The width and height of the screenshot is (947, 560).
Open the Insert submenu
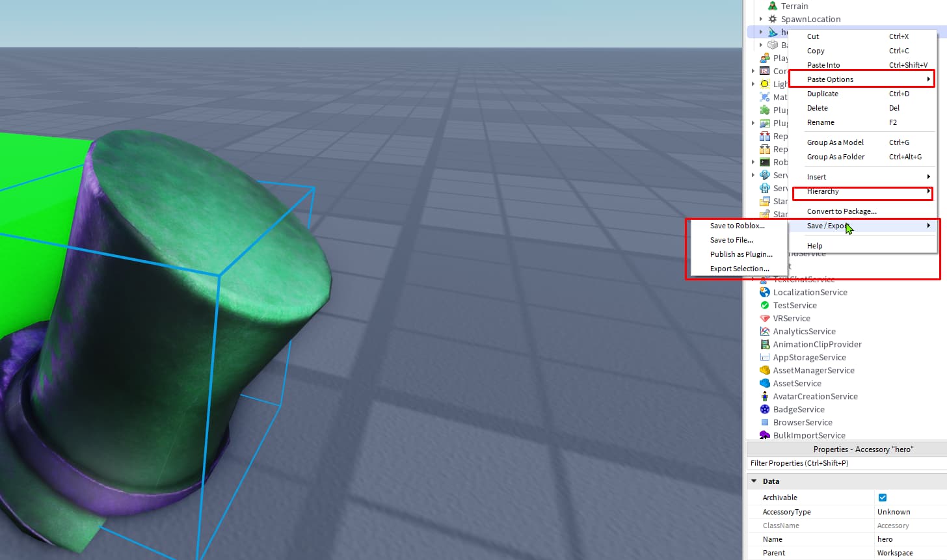pos(862,177)
